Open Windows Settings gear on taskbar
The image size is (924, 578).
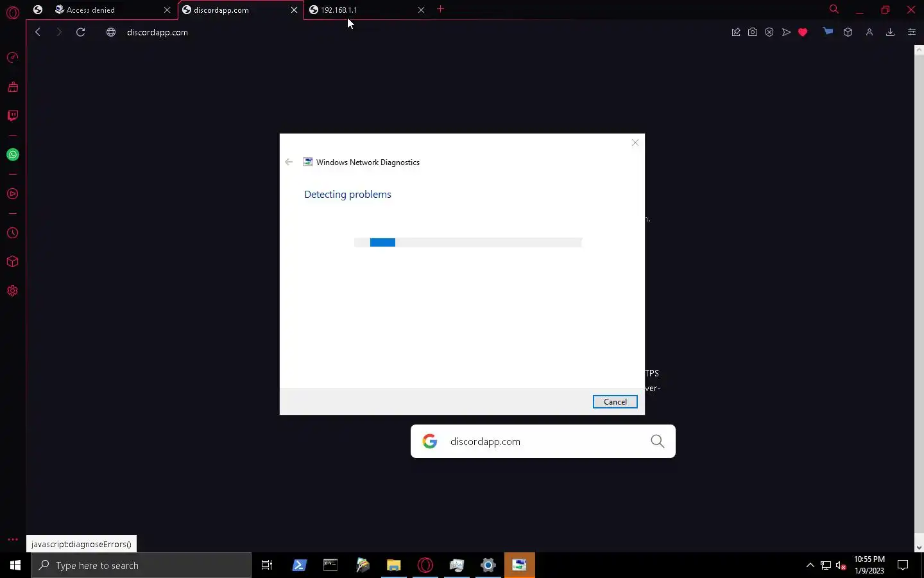[x=488, y=565]
